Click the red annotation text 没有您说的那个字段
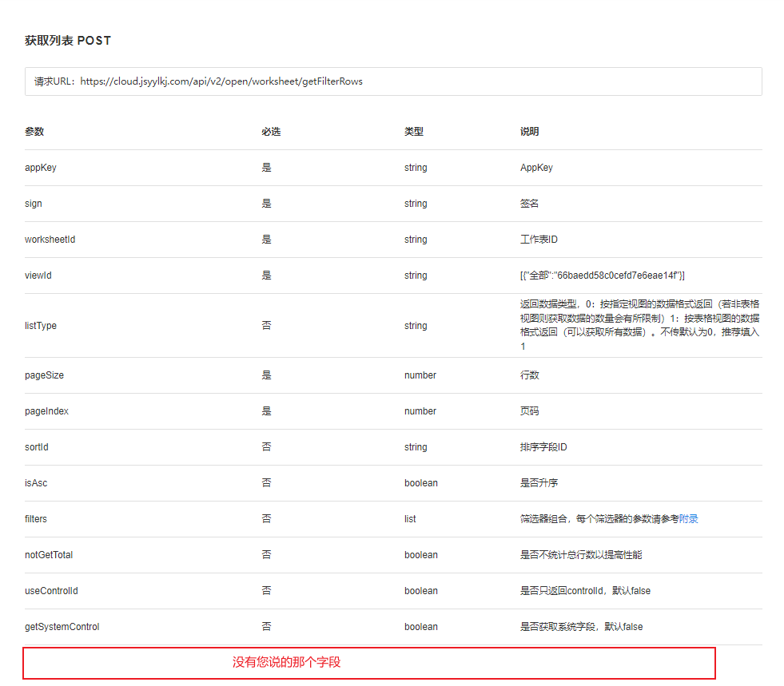The width and height of the screenshot is (784, 686). pyautogui.click(x=286, y=662)
